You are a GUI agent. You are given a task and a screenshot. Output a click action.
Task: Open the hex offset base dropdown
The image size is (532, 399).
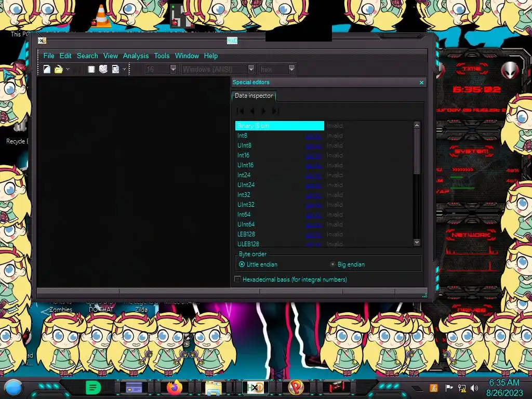pyautogui.click(x=291, y=69)
